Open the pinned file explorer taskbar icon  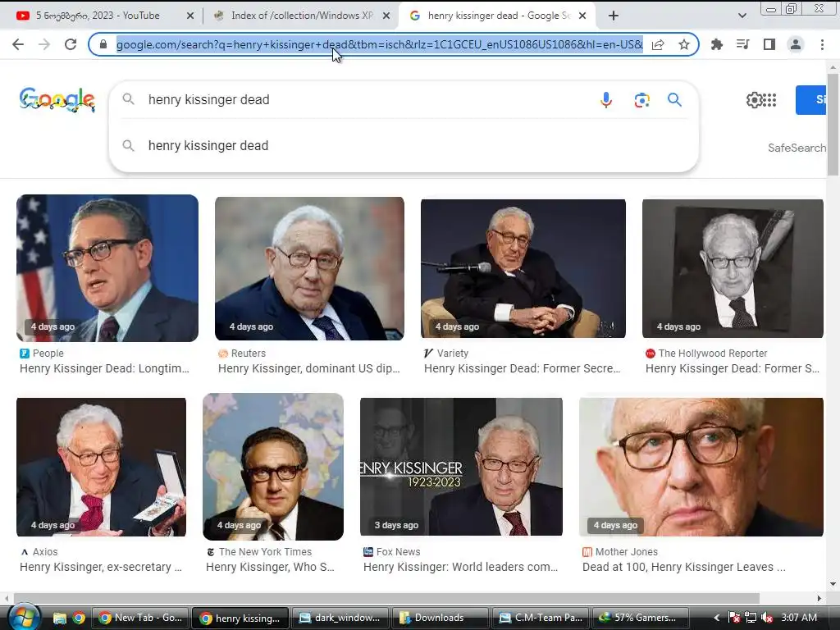pyautogui.click(x=59, y=619)
